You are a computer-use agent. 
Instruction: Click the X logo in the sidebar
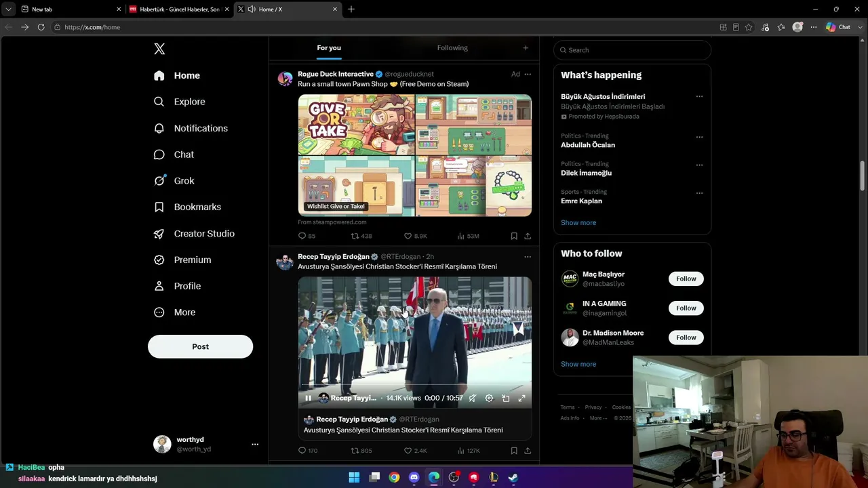coord(159,49)
